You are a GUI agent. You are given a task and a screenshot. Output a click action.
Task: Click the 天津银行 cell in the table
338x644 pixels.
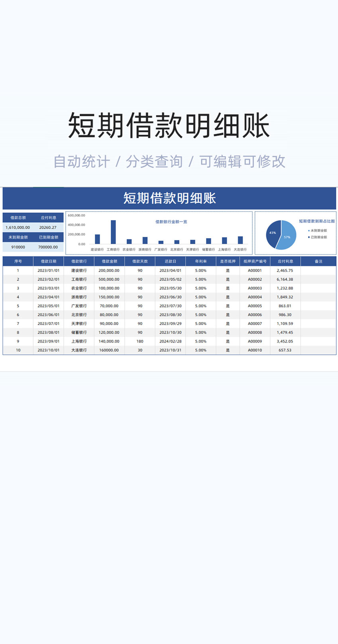(x=79, y=324)
